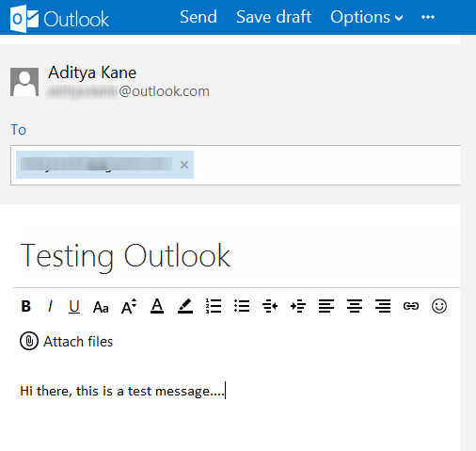Insert a numbered list
476x451 pixels.
214,306
